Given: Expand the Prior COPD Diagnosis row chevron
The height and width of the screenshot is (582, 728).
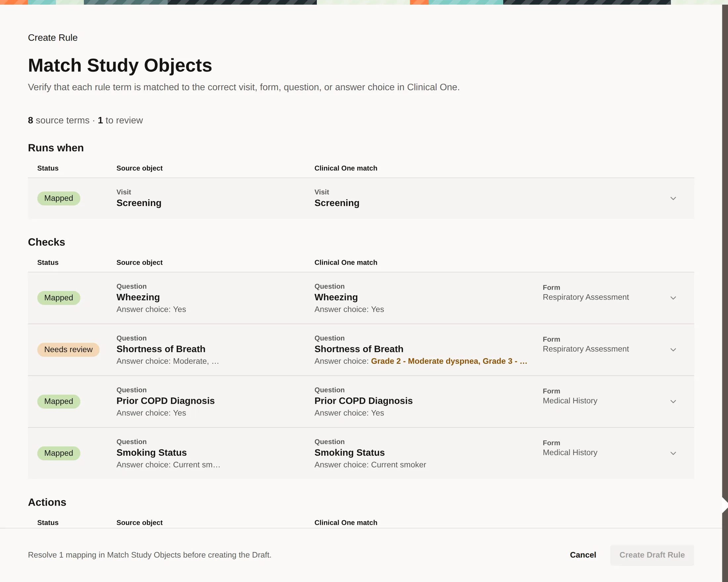Looking at the screenshot, I should click(673, 401).
